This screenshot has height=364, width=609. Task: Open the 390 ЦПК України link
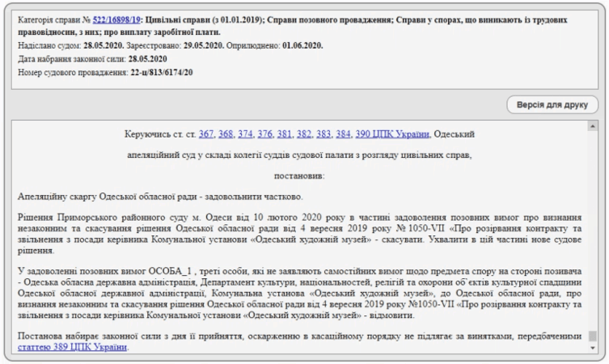click(x=392, y=133)
